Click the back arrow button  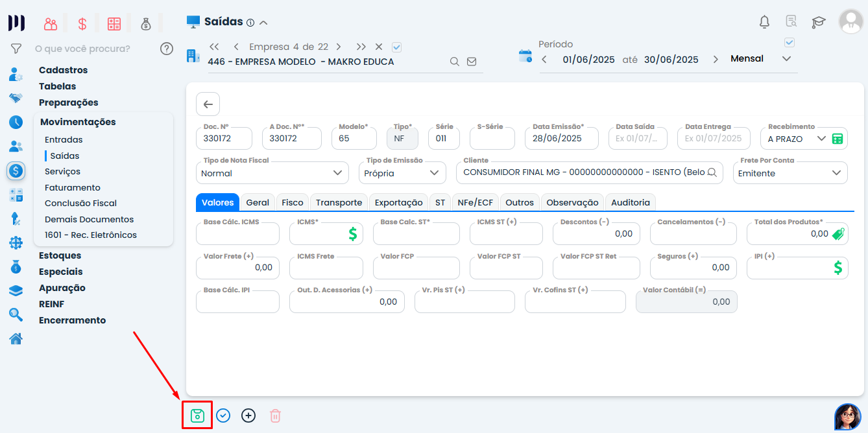(208, 104)
